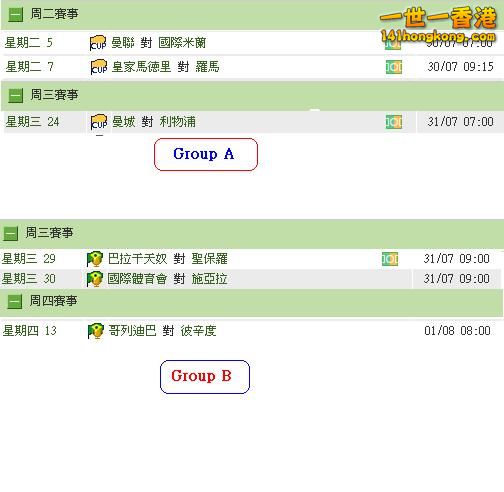The image size is (504, 492).
Task: Click match number 星期三 29
Action: (x=29, y=259)
